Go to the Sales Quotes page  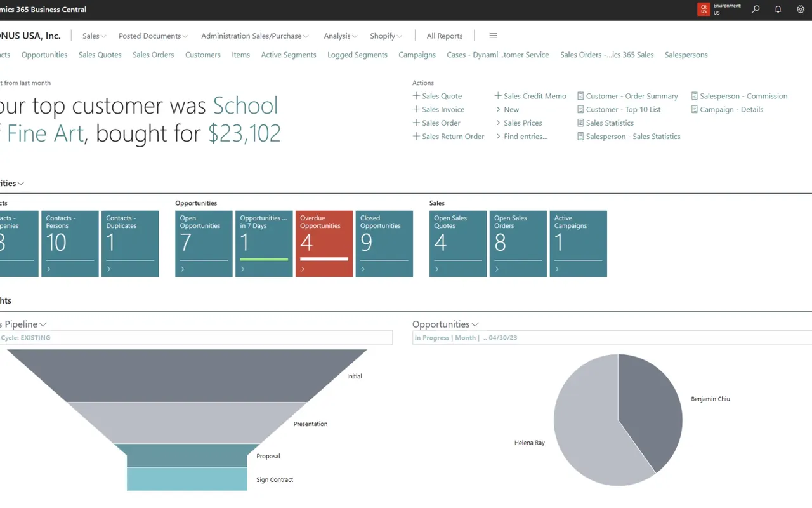[100, 55]
